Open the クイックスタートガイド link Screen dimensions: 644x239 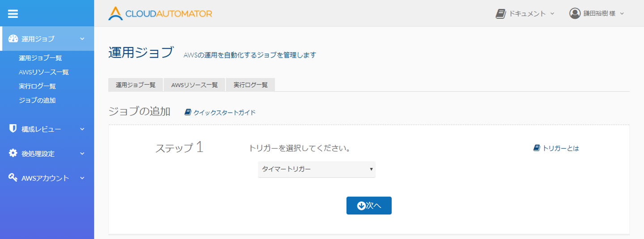click(x=220, y=113)
